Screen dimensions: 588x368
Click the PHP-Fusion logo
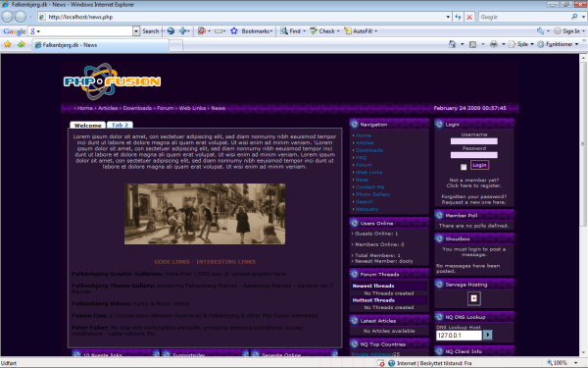click(112, 81)
